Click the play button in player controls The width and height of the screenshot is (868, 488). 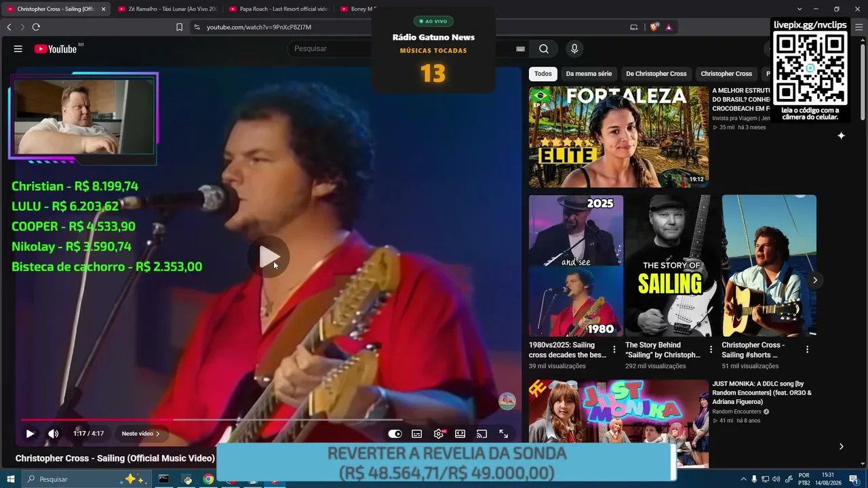tap(30, 434)
